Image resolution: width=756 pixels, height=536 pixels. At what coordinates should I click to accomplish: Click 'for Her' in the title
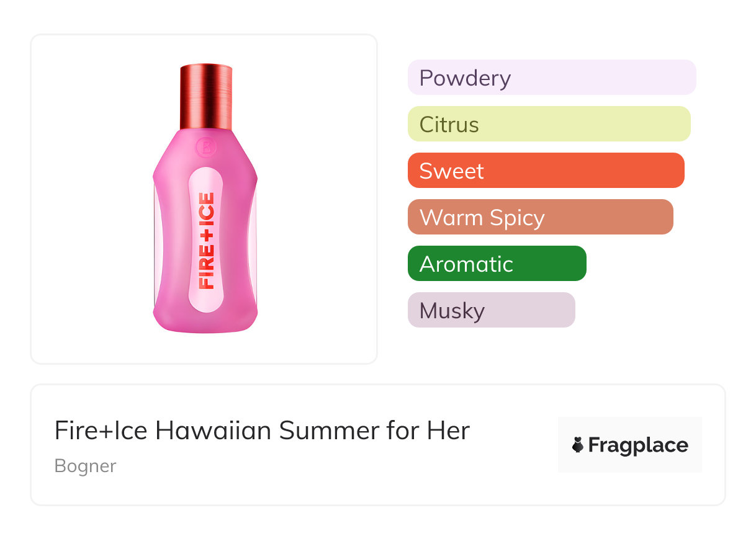(427, 431)
